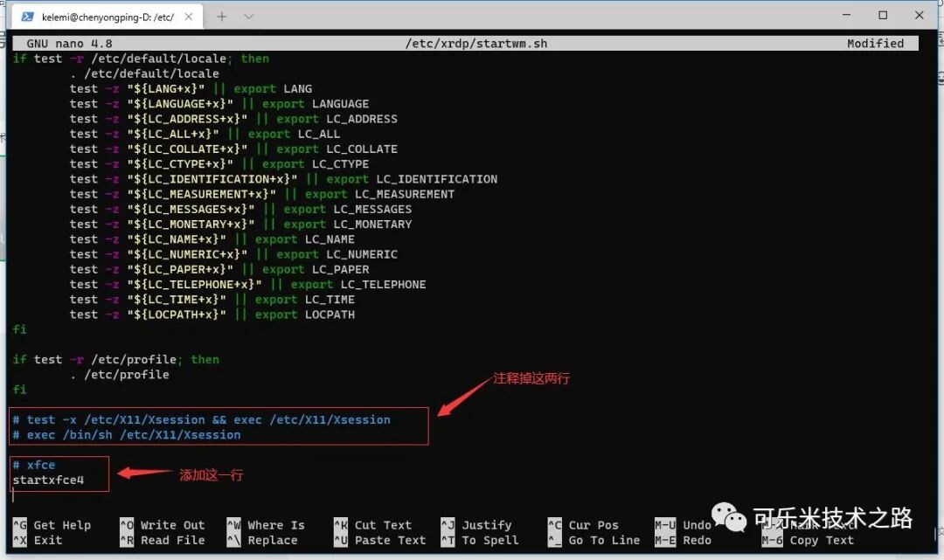Click the '^J Justify' shortcut

pos(476,525)
